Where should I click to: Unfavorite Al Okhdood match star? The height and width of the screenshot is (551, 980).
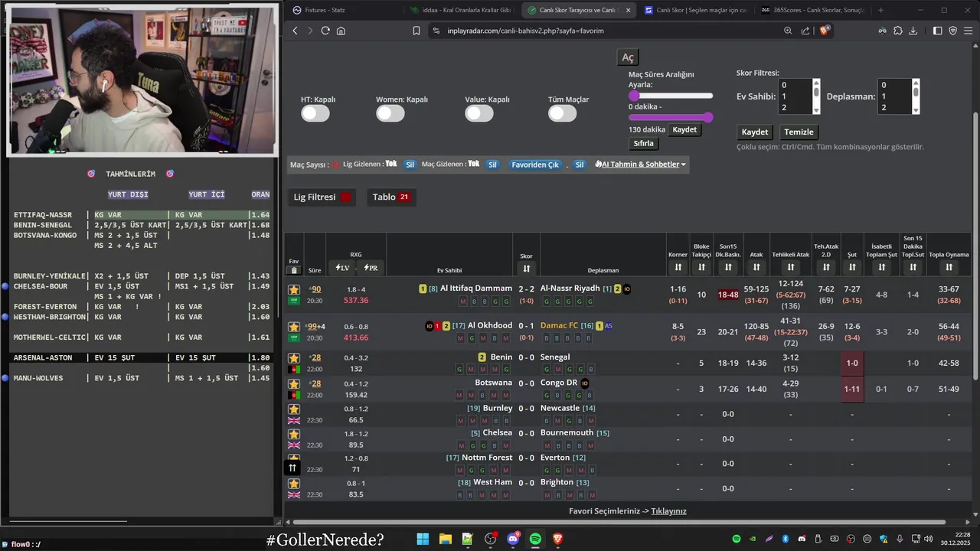pyautogui.click(x=294, y=327)
